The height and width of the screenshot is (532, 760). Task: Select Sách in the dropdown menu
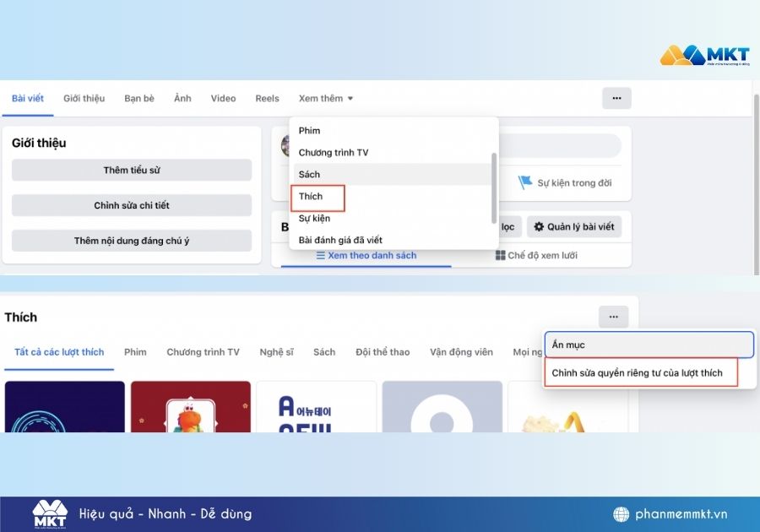pos(309,174)
